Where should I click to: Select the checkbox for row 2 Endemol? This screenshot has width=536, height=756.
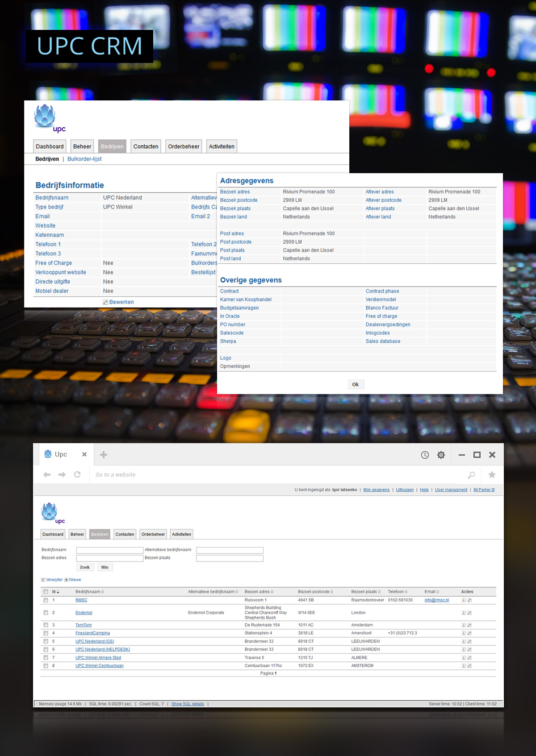click(x=46, y=613)
